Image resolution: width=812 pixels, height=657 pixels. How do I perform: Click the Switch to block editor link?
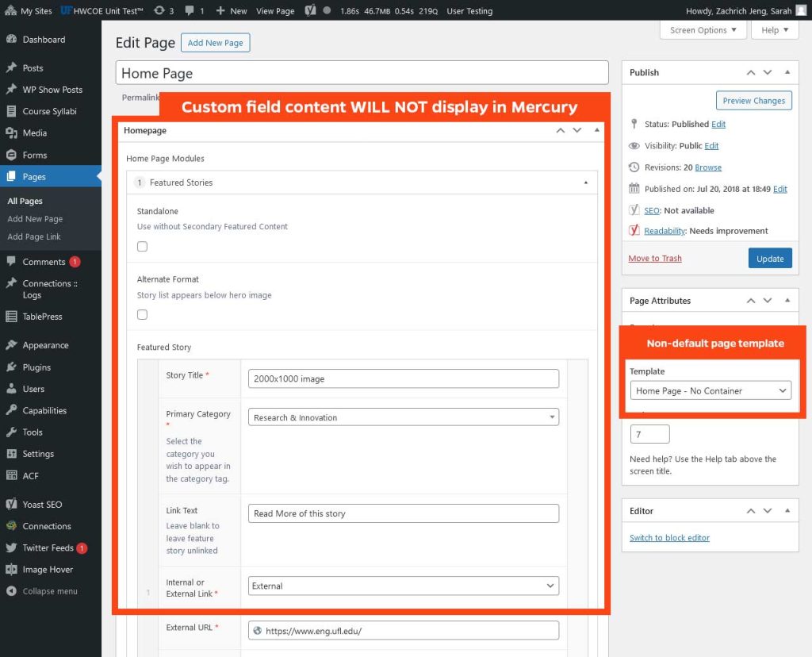tap(668, 537)
